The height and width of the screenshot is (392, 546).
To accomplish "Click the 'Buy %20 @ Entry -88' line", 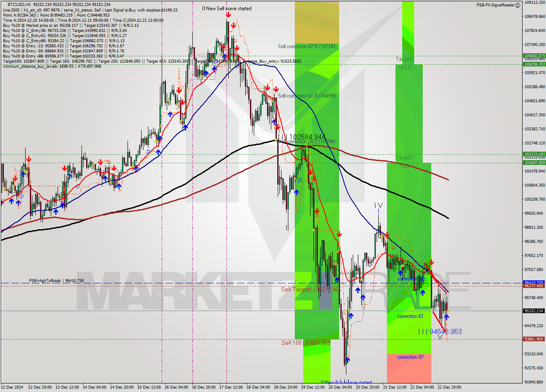I will [64, 56].
